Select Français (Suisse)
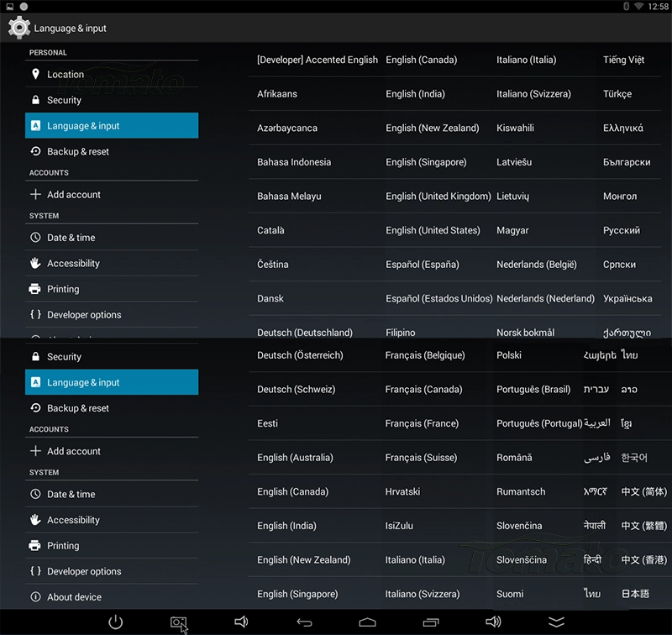The image size is (672, 635). pos(421,458)
